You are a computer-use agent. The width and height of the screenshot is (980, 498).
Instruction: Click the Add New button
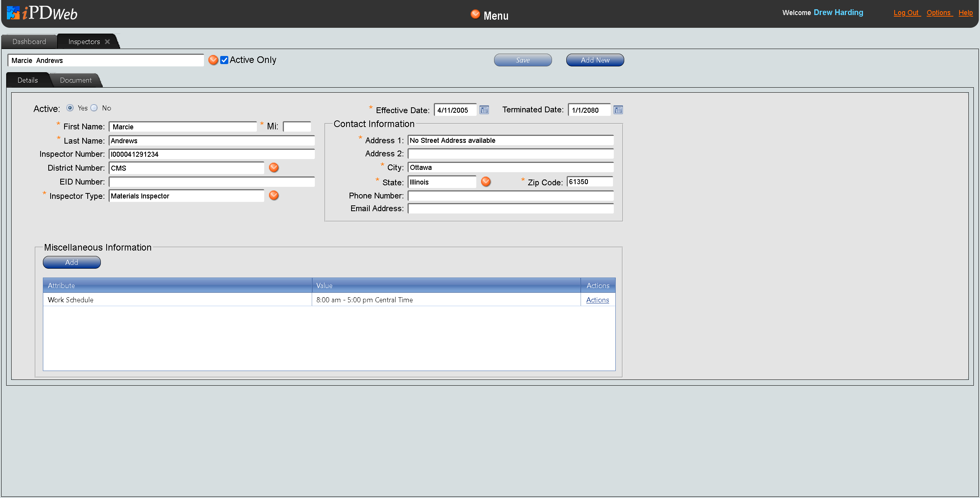click(x=595, y=60)
